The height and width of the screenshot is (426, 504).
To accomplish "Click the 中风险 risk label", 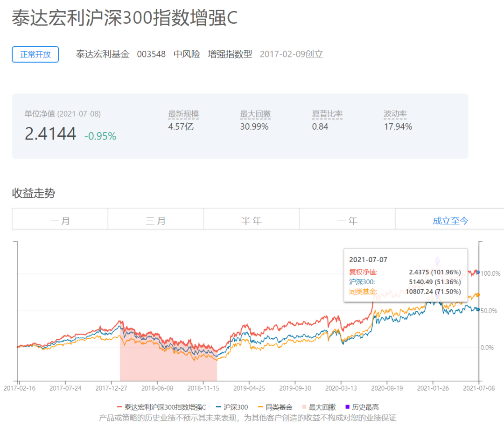I will 187,54.
